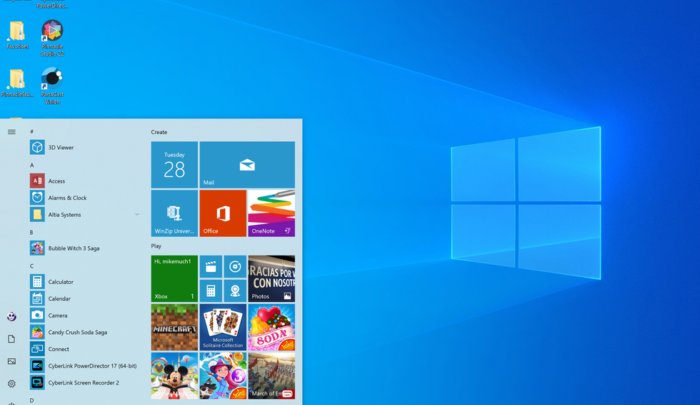Open the Xbox tile
Screen dimensions: 700x405
pos(174,279)
